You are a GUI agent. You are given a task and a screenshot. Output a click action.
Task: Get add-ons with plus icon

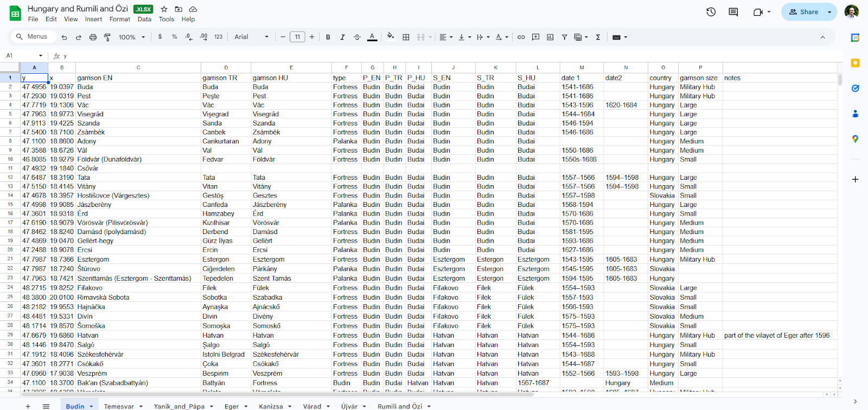point(855,179)
